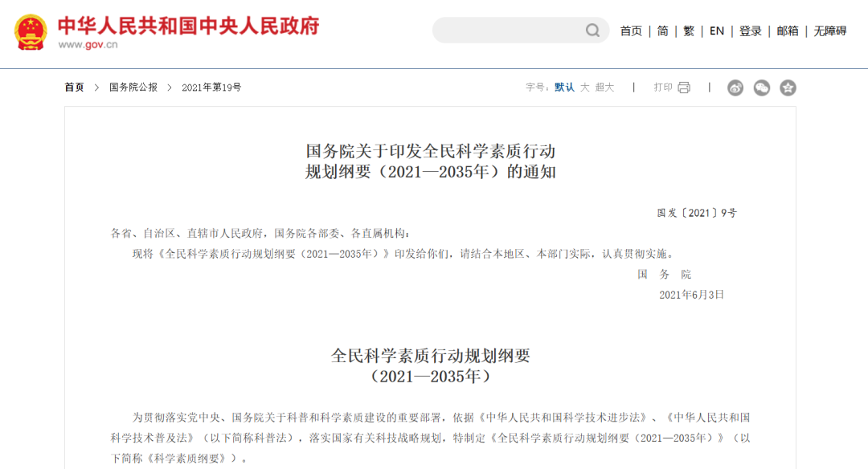Screen dimensions: 868x469
Task: Click the star favorites (QZone) icon
Action: (x=788, y=88)
